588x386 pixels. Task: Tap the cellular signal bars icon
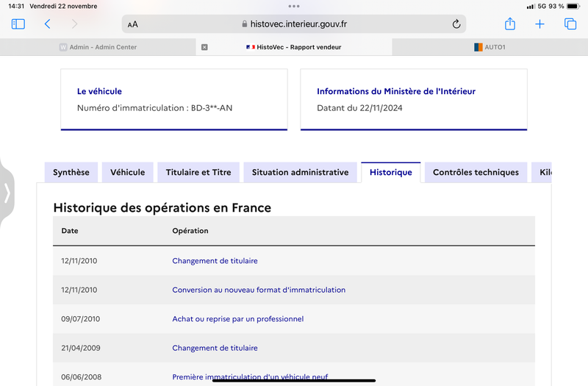(531, 7)
